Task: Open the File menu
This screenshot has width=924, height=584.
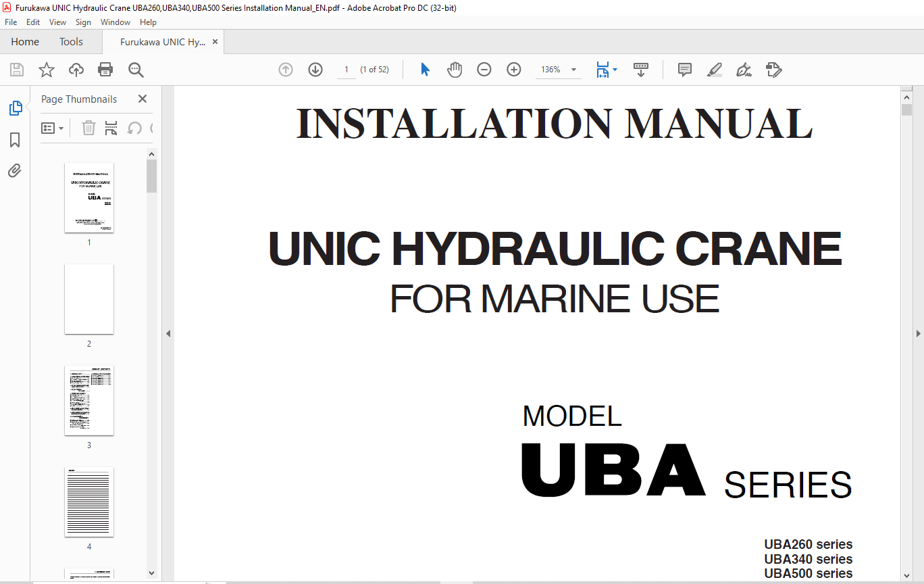Action: pyautogui.click(x=11, y=22)
